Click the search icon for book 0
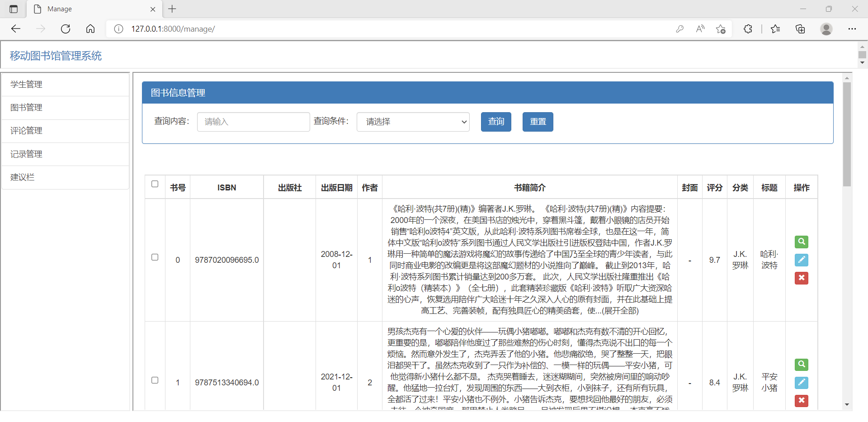 (802, 242)
